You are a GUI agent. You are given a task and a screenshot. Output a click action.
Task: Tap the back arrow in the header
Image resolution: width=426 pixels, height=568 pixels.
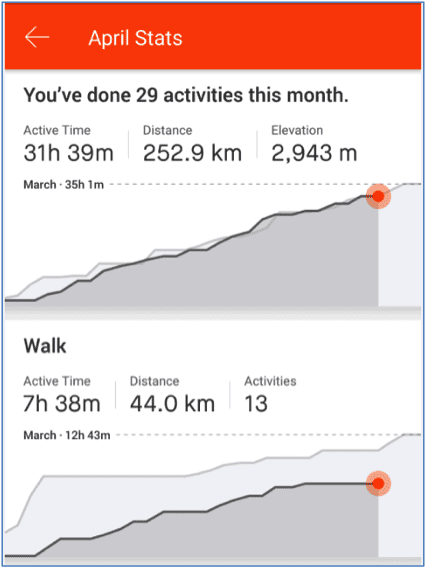point(37,37)
